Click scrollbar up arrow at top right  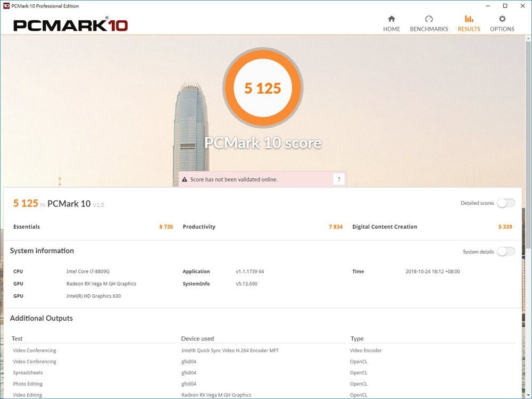(528, 39)
